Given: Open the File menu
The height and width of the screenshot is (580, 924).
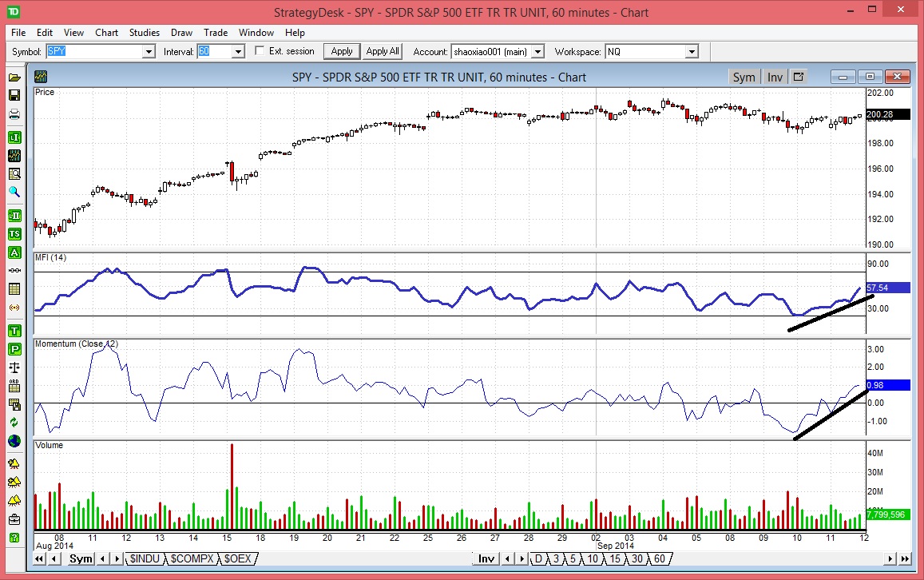Looking at the screenshot, I should pos(18,33).
